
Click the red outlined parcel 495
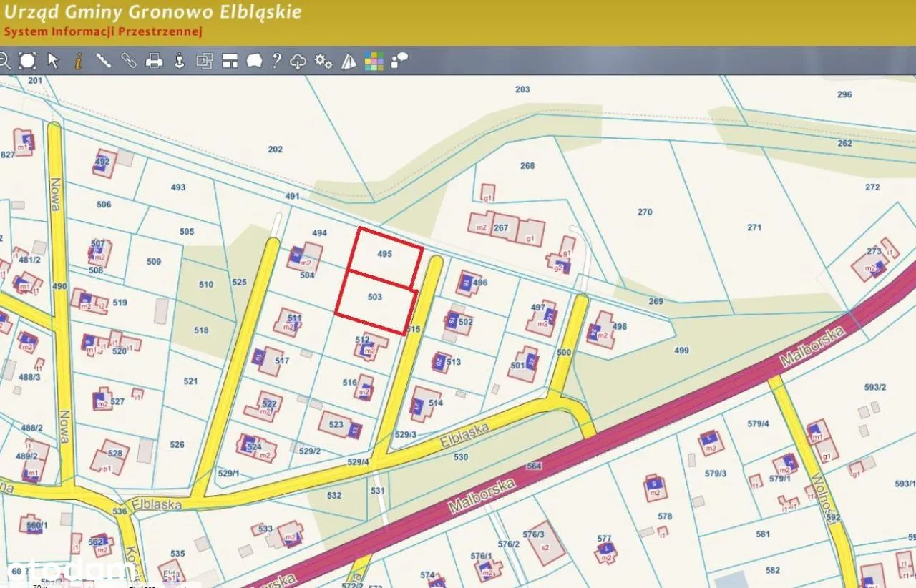(x=386, y=255)
